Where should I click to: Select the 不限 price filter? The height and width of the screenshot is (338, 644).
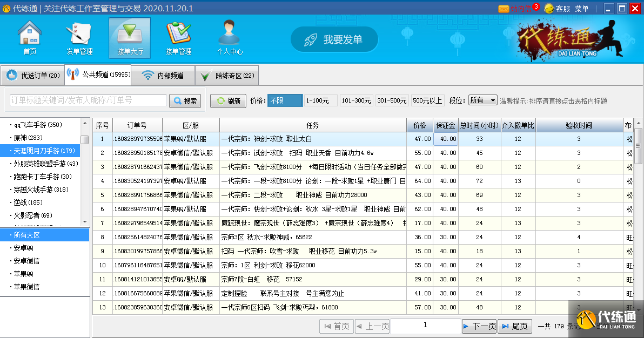pos(285,100)
